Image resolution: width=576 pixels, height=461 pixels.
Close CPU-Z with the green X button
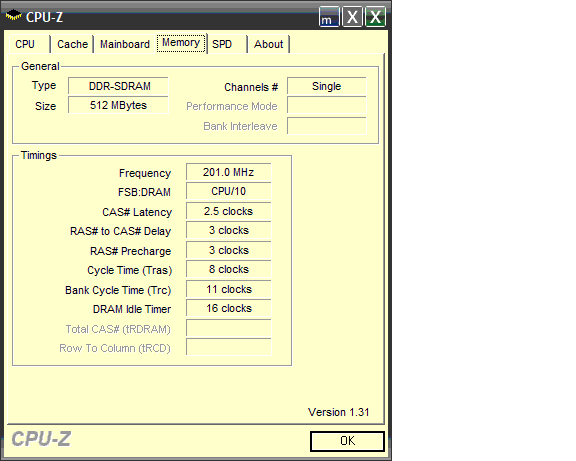(x=375, y=17)
